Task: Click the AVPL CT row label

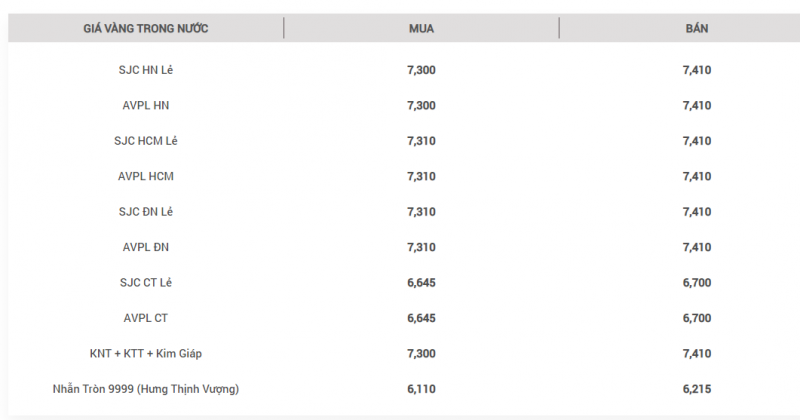Action: coord(146,318)
